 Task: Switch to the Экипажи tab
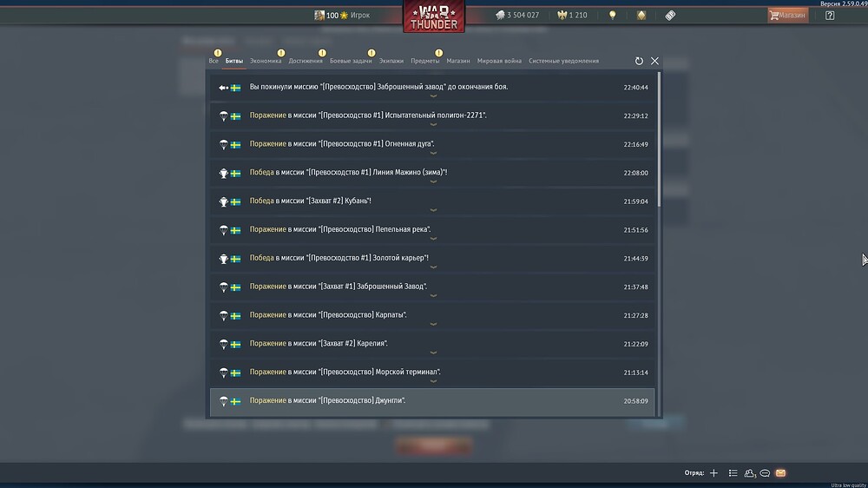pyautogui.click(x=391, y=61)
